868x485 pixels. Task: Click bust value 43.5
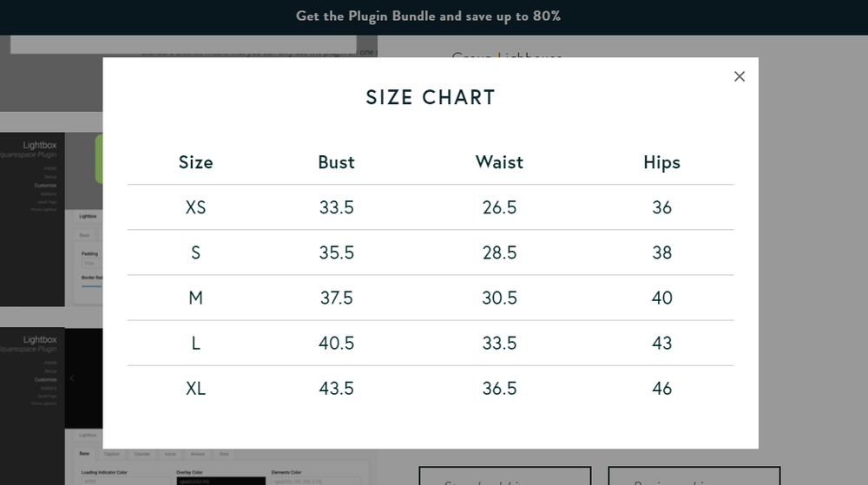pos(336,389)
